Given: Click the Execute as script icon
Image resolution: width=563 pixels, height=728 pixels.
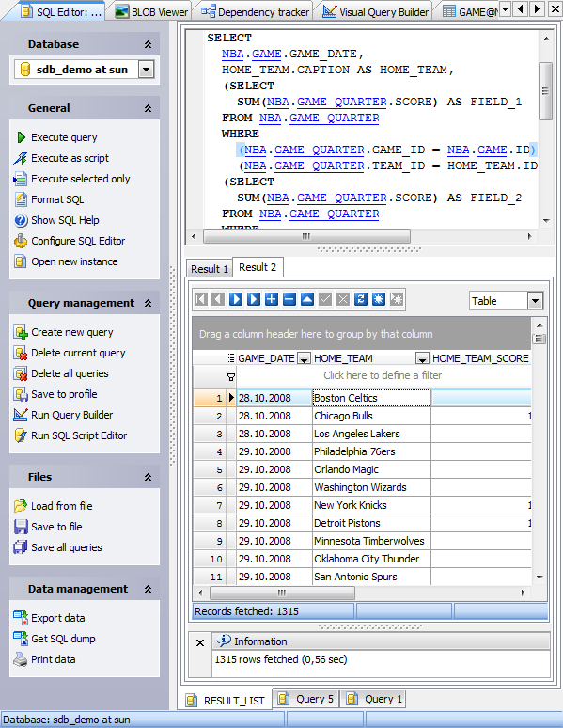Looking at the screenshot, I should coord(21,158).
